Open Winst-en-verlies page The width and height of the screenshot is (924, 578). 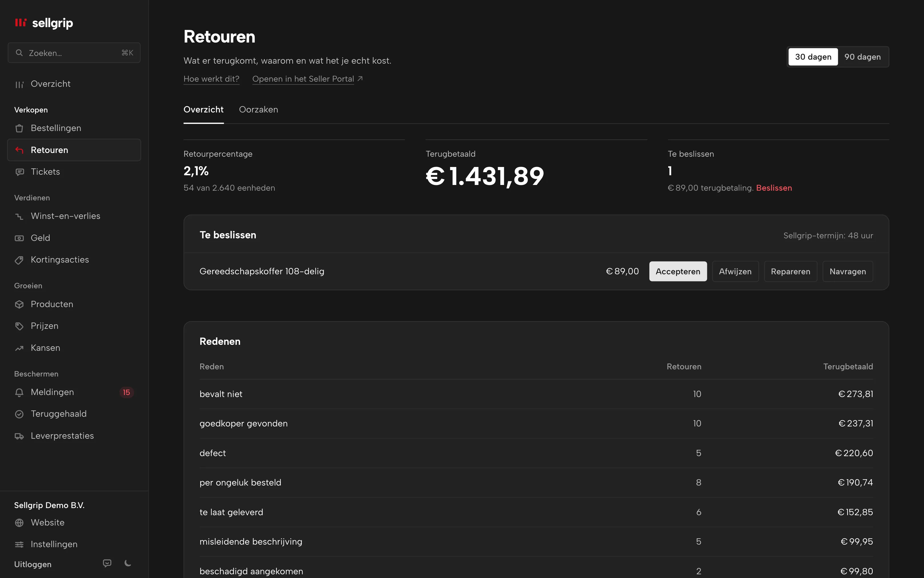click(x=74, y=216)
